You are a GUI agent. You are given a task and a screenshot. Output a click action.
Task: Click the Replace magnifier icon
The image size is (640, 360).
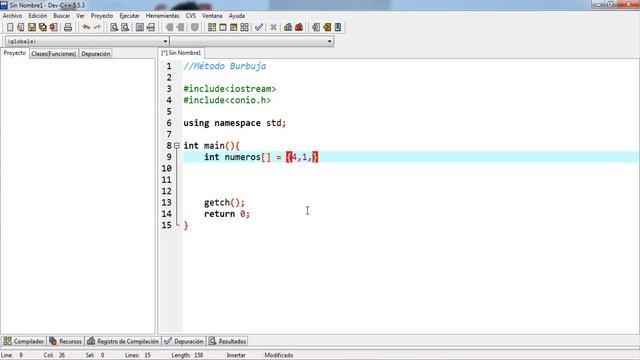125,27
